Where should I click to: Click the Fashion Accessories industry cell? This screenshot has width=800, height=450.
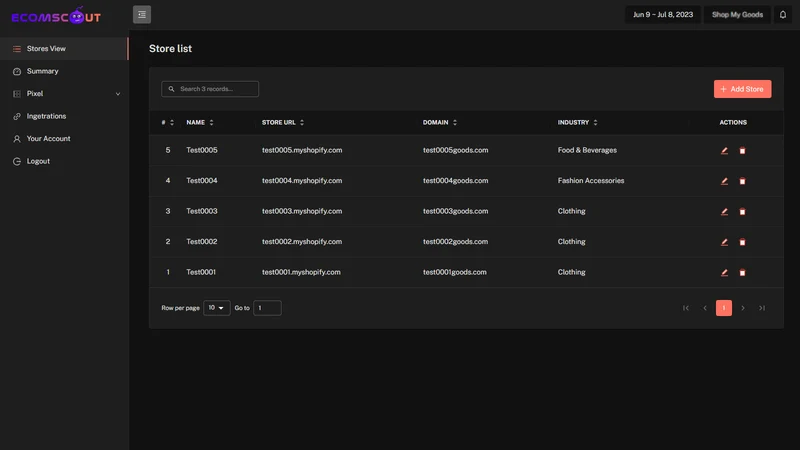591,181
